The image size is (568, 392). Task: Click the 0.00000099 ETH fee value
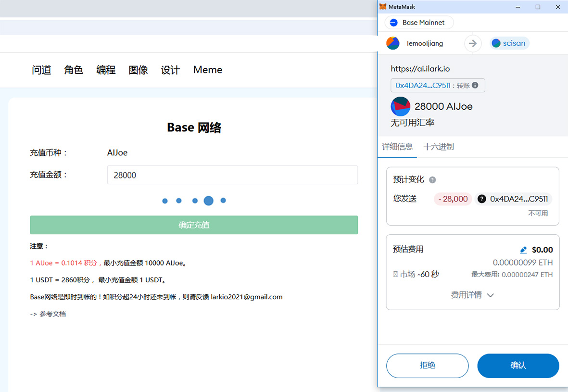(523, 262)
